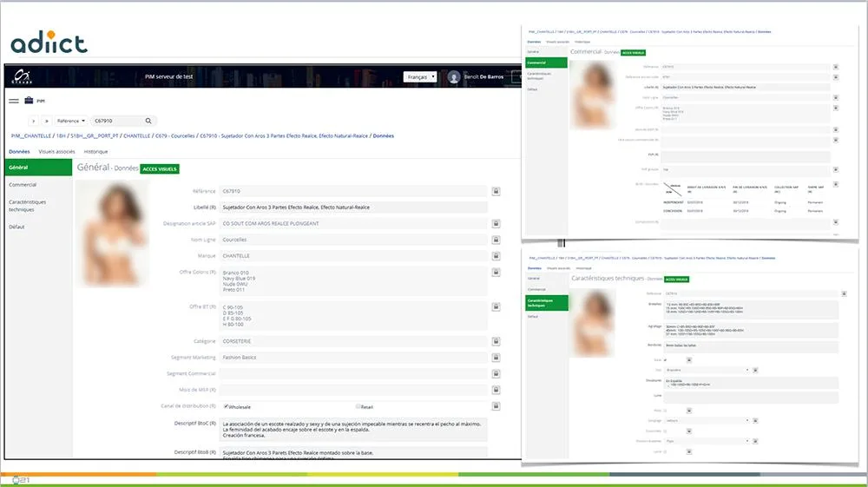Click the product image in the Commercial panel
868x487 pixels.
[593, 95]
